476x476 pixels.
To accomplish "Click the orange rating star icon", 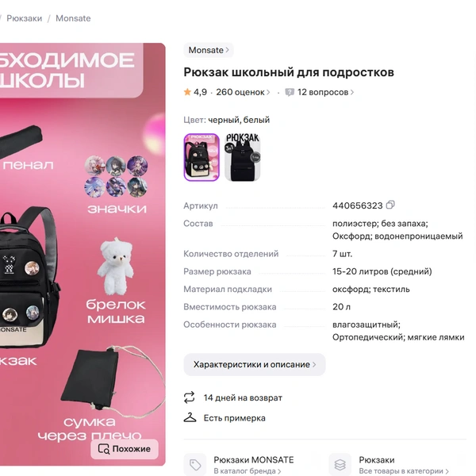I will pos(187,92).
